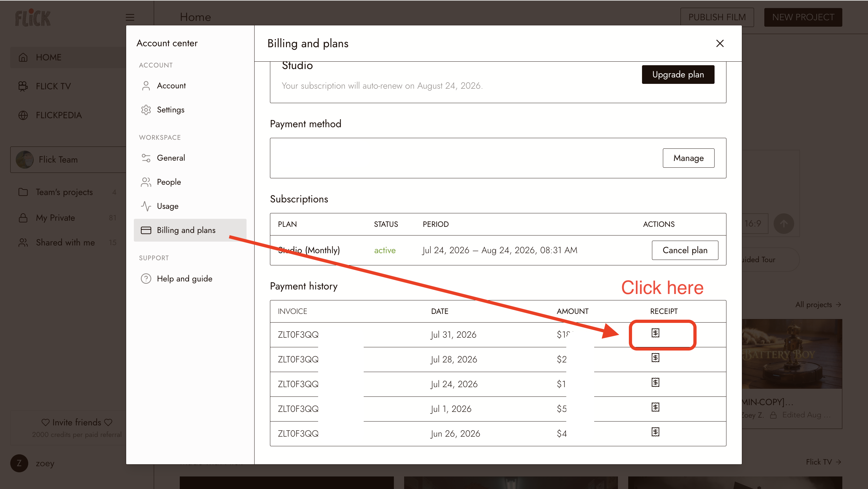868x489 pixels.
Task: Click the Jun 26, 2026 invoice date
Action: click(x=455, y=433)
